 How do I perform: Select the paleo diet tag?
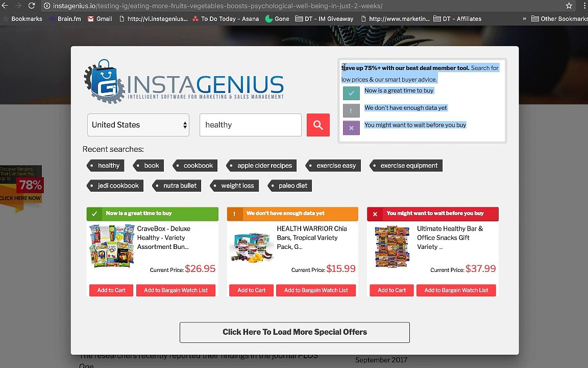tap(289, 186)
